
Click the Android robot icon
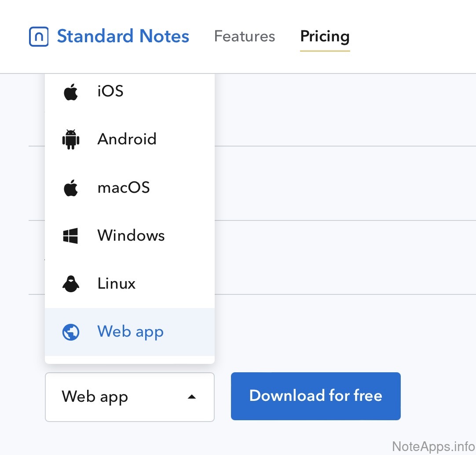pos(71,139)
